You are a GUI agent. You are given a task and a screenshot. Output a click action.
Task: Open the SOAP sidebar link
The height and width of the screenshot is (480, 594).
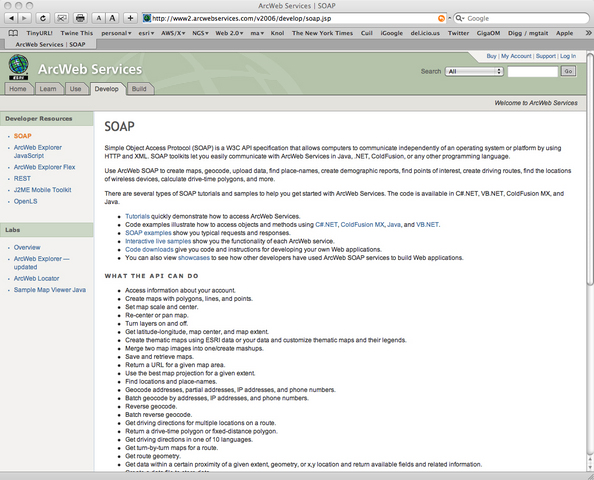(x=23, y=136)
